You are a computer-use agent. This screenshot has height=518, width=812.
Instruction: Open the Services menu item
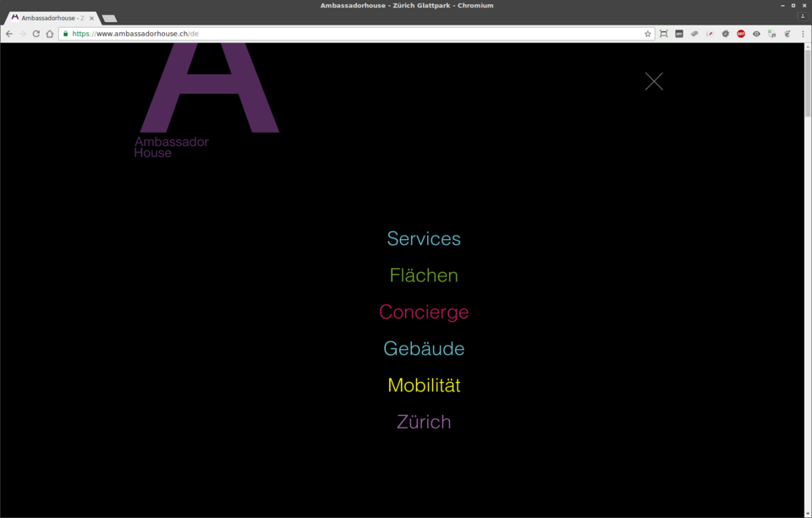tap(424, 238)
